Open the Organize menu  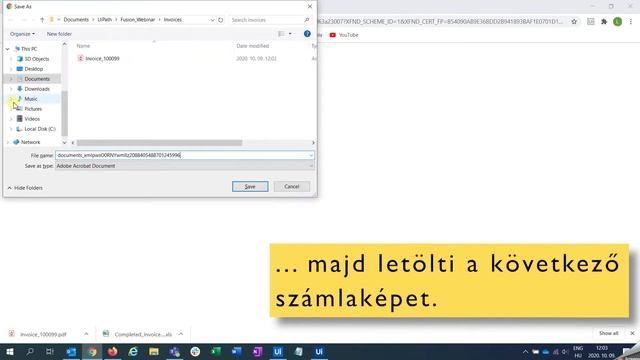(x=22, y=34)
